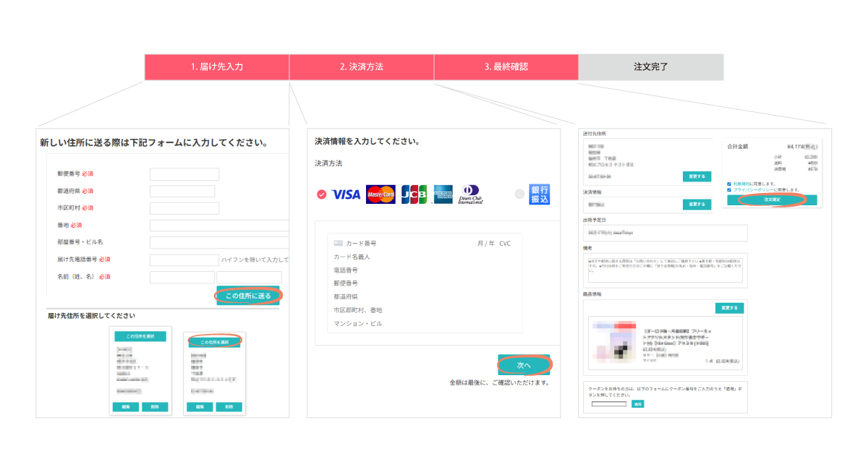Click the MasterCard logo
This screenshot has height=454, width=868.
point(380,194)
